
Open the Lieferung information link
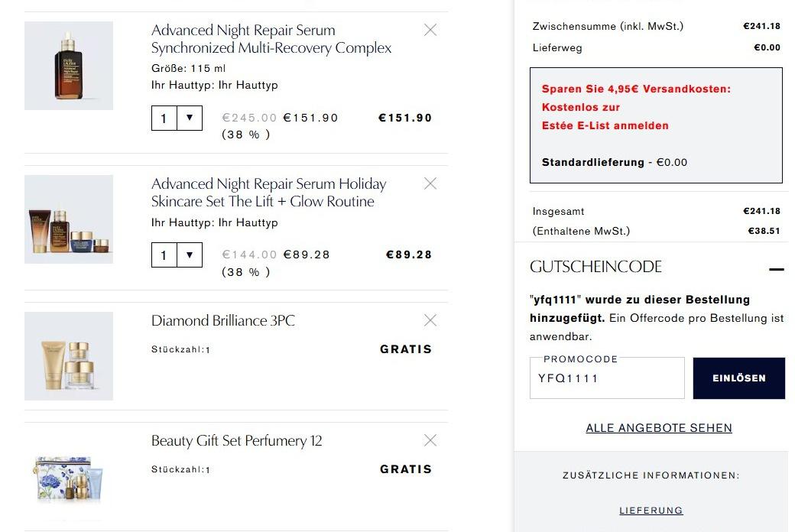click(651, 511)
